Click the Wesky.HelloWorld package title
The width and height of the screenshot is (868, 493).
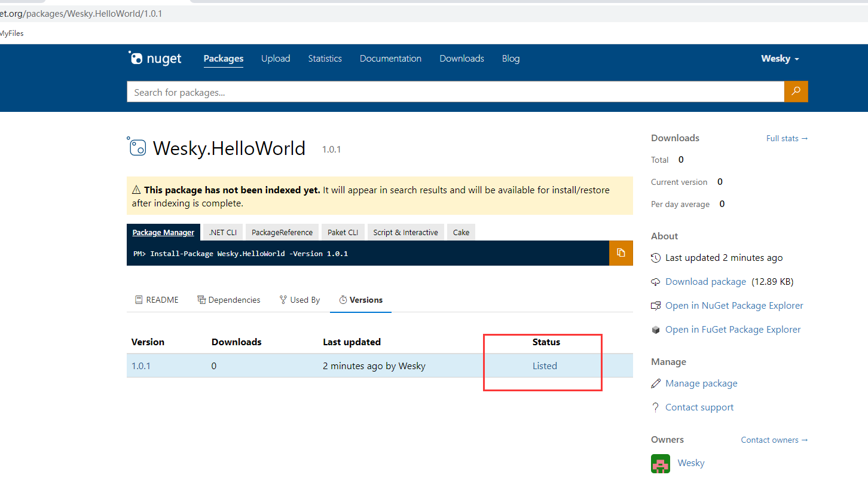pyautogui.click(x=230, y=148)
